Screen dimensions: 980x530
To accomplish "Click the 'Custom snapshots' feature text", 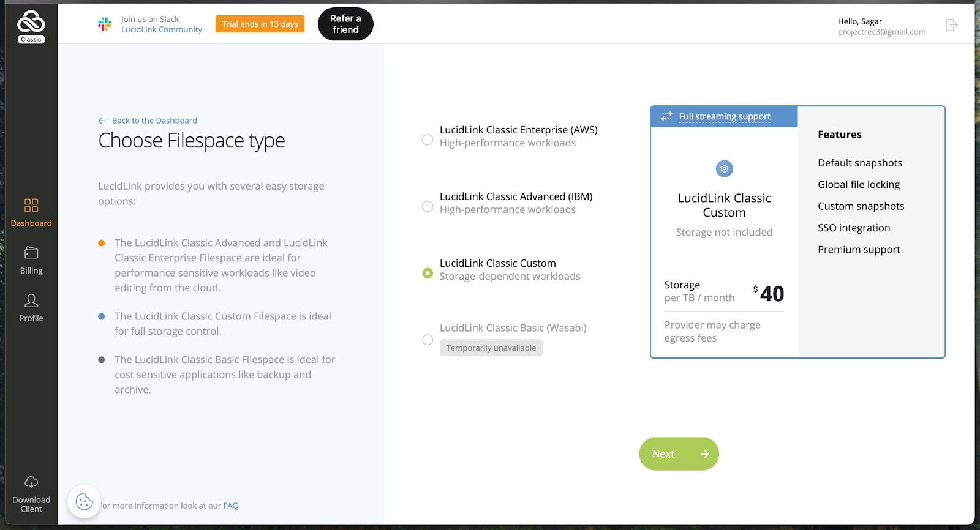I will [861, 206].
